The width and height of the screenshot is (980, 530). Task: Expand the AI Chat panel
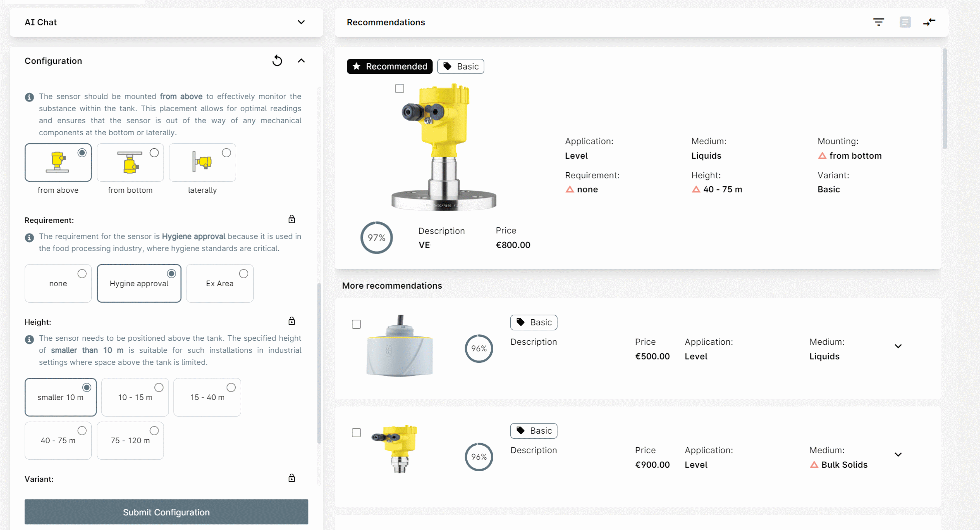click(301, 22)
